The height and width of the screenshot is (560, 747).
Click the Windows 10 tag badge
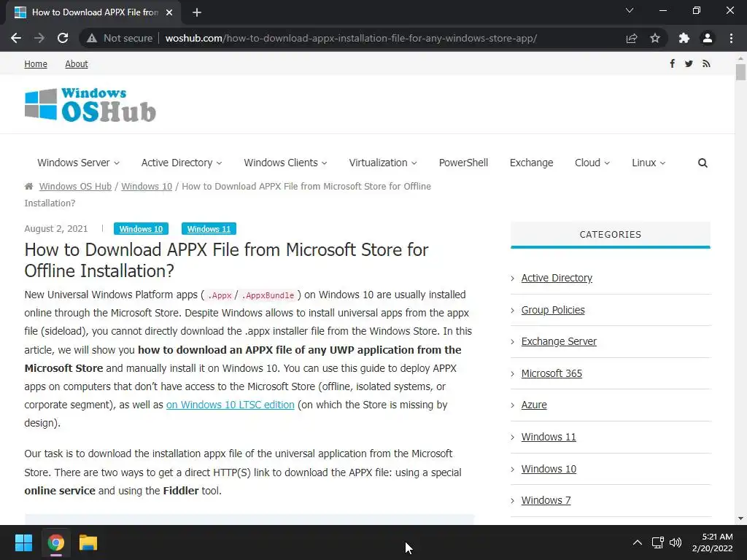click(141, 229)
